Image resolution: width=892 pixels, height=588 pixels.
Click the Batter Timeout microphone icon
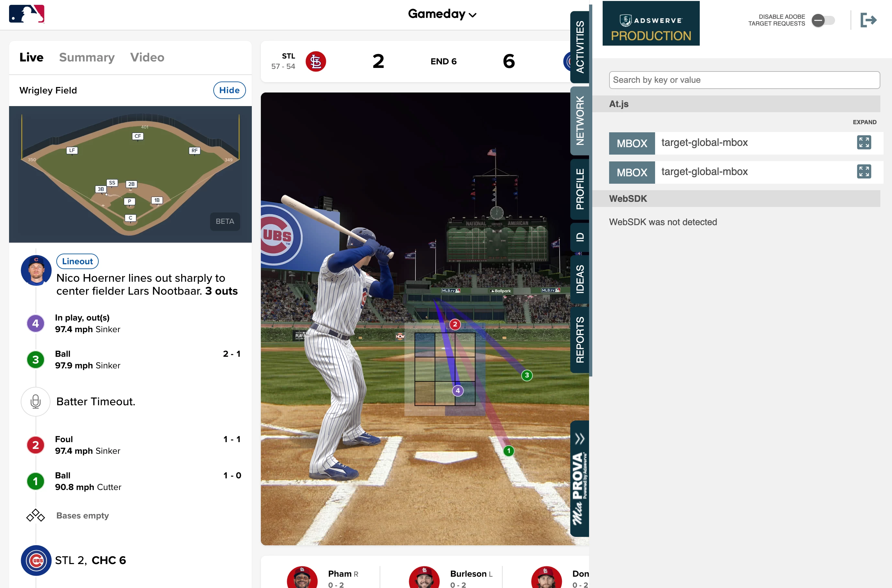[x=36, y=402]
